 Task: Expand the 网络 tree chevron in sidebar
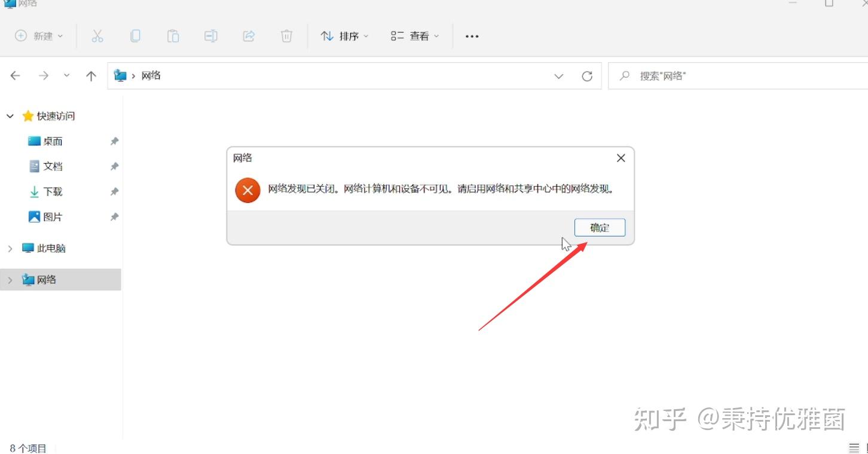pos(10,280)
